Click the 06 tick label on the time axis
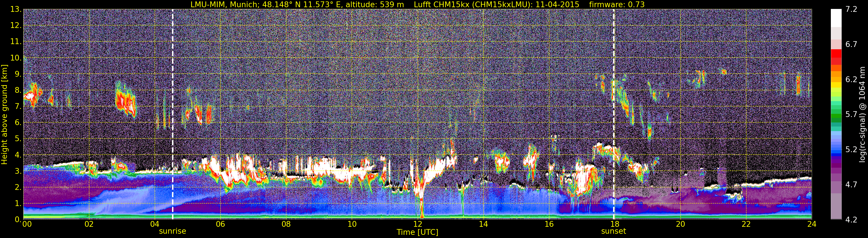This screenshot has height=238, width=868. [x=220, y=224]
